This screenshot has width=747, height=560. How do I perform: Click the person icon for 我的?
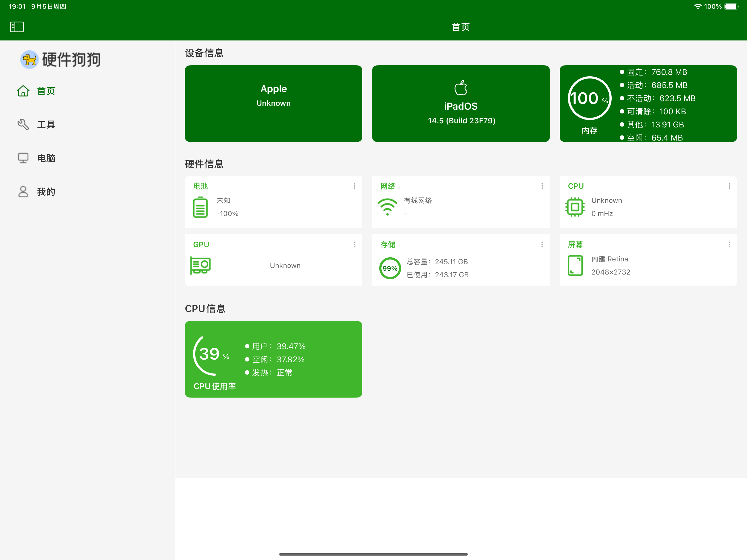[x=23, y=192]
